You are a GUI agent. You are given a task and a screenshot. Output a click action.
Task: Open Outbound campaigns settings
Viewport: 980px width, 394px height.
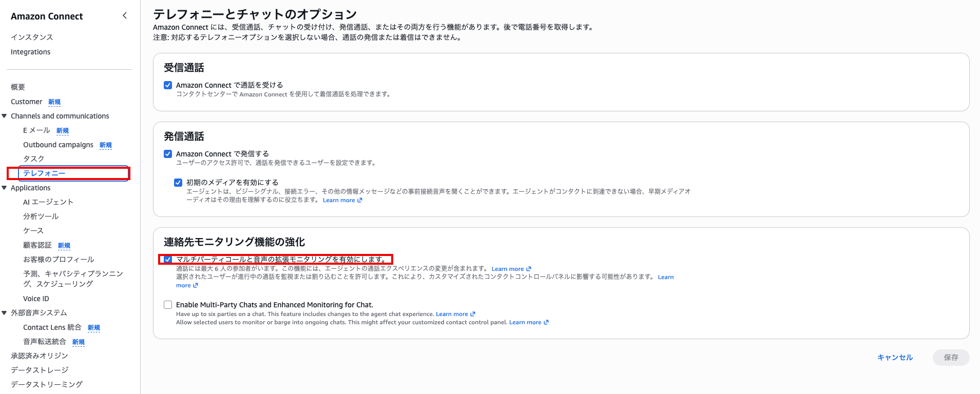58,145
